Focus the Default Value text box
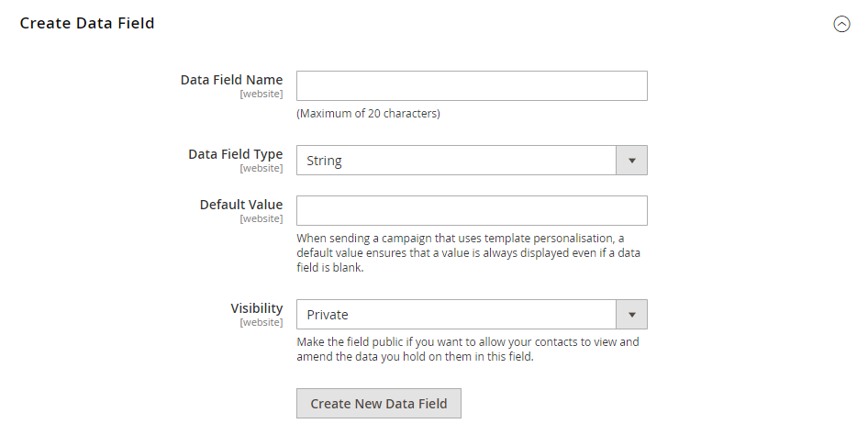The height and width of the screenshot is (446, 868). pyautogui.click(x=472, y=210)
